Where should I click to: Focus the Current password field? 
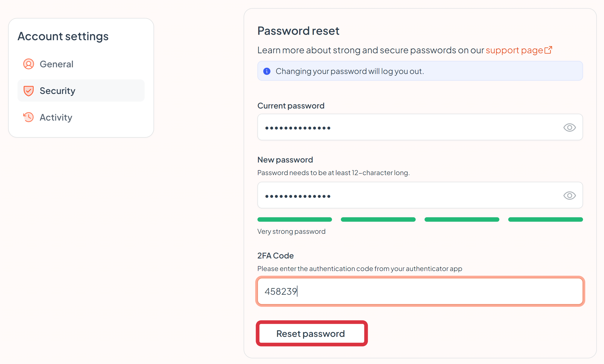click(420, 127)
